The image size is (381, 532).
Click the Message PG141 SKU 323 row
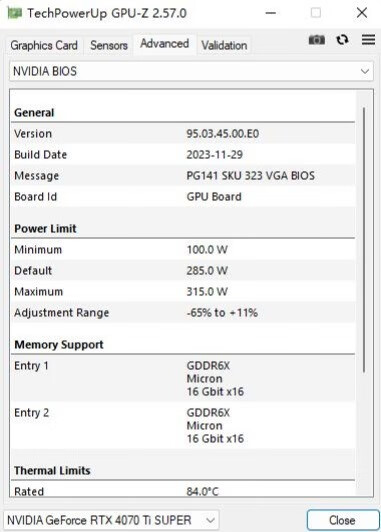(183, 176)
